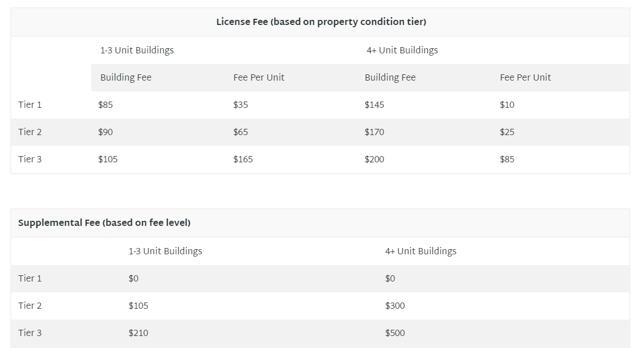This screenshot has width=644, height=357.
Task: Select the $300 supplemental fee cell
Action: coord(395,306)
